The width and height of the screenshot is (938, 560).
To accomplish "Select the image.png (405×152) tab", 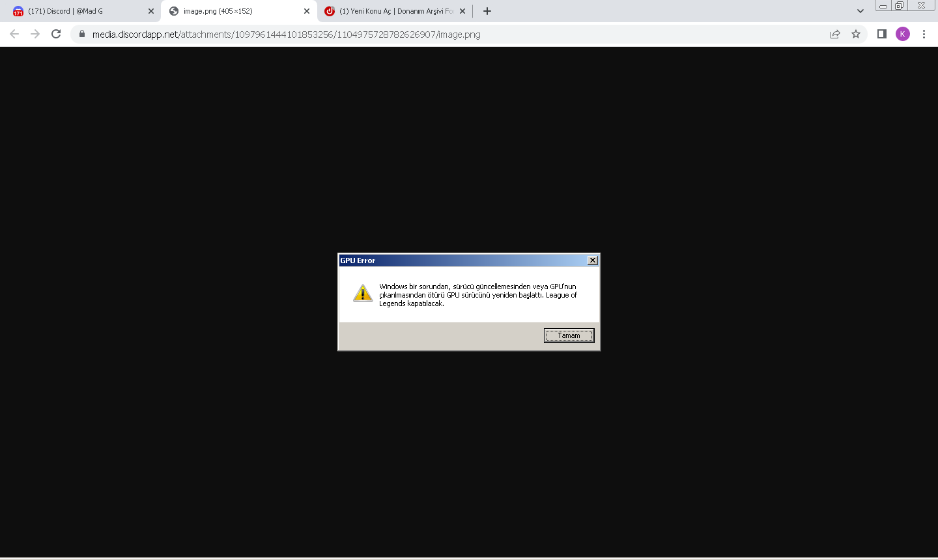I will [238, 11].
